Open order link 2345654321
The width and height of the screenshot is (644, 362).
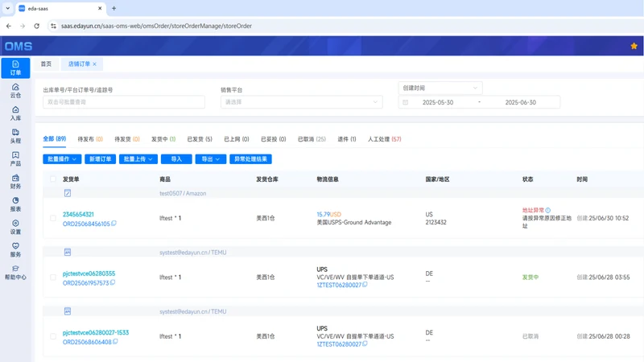tap(78, 214)
